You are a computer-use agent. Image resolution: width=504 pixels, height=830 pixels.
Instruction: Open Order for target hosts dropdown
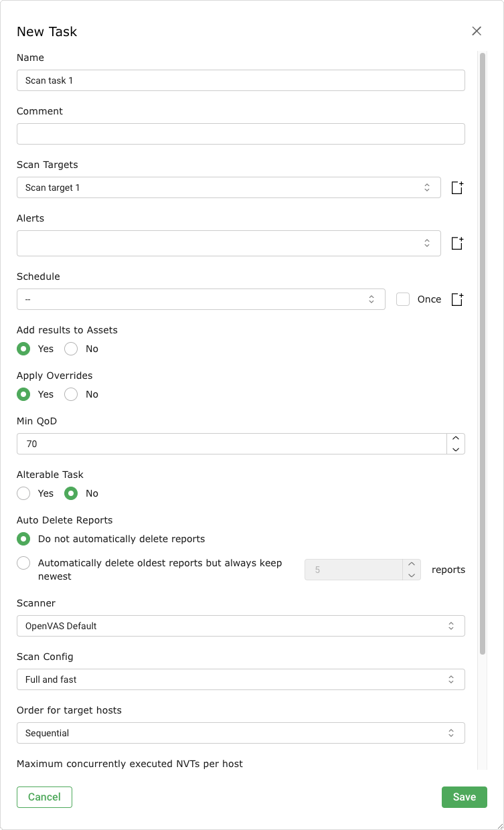(x=240, y=733)
